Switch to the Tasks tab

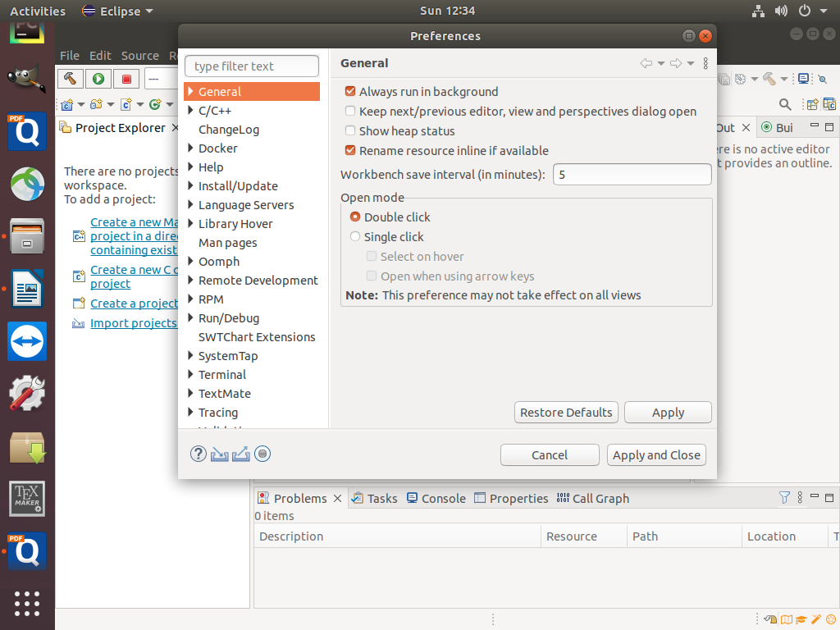click(x=374, y=498)
